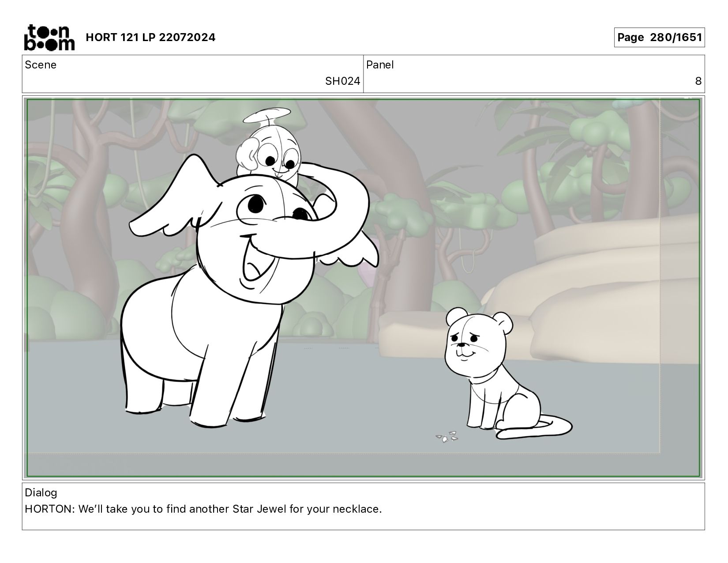Image resolution: width=728 pixels, height=563 pixels.
Task: Click the HORTON dialog line text
Action: click(x=203, y=509)
